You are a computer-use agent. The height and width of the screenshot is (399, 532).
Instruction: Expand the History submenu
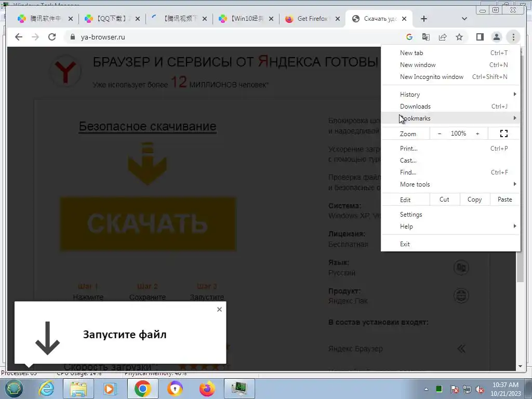click(450, 95)
